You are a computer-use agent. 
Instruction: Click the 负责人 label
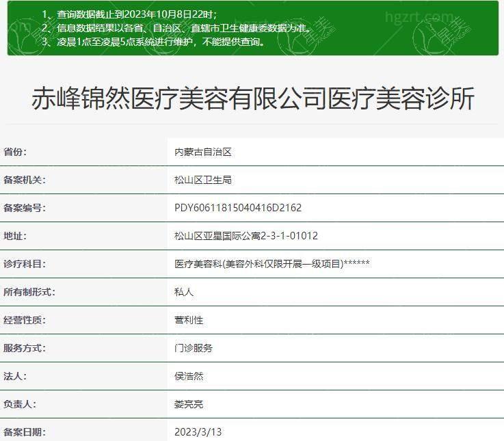click(20, 403)
